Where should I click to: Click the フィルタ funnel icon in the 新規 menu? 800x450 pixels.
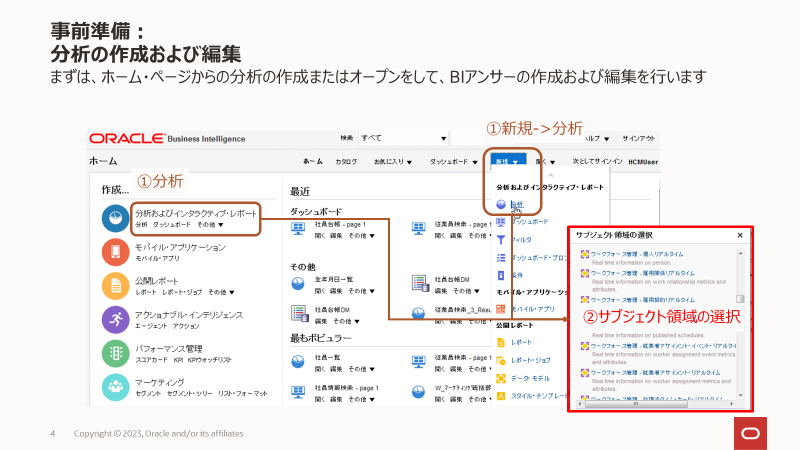501,240
